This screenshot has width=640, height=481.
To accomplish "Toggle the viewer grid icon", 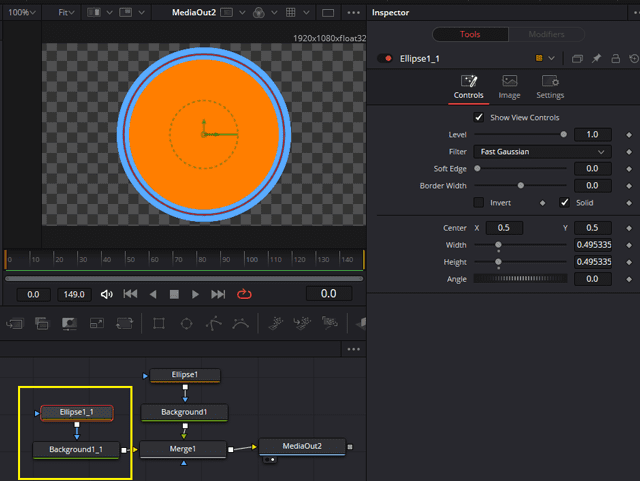I will coord(291,13).
